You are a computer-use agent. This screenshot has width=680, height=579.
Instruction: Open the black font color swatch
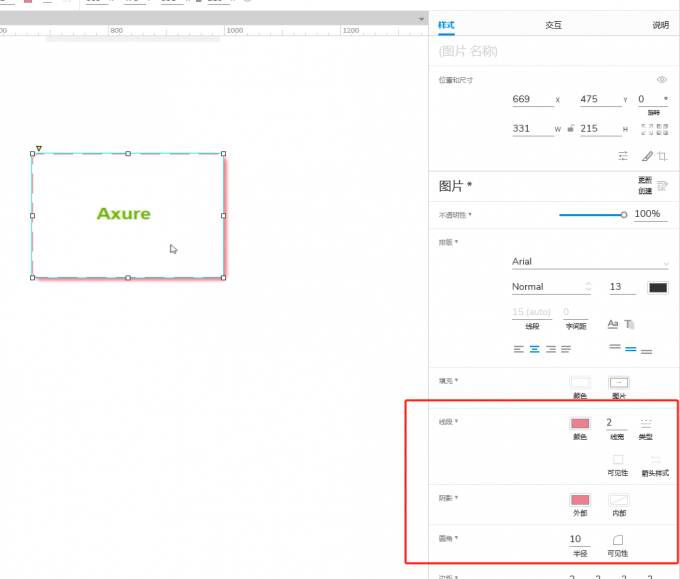657,288
